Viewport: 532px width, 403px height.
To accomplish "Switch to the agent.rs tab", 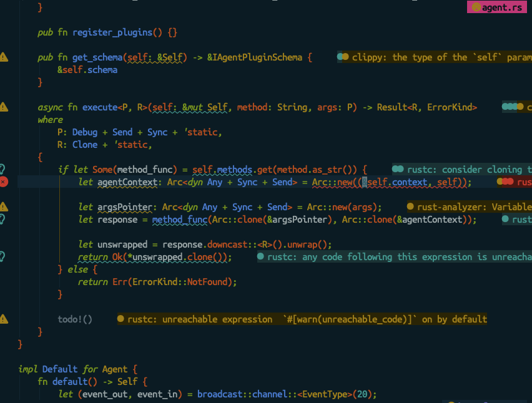I will [x=500, y=7].
